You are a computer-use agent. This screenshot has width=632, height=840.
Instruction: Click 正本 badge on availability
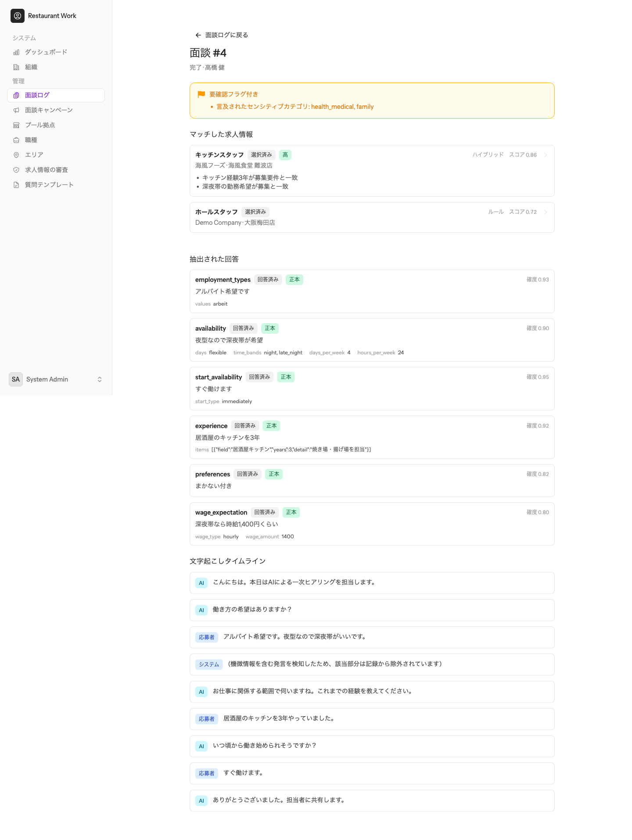pos(270,328)
